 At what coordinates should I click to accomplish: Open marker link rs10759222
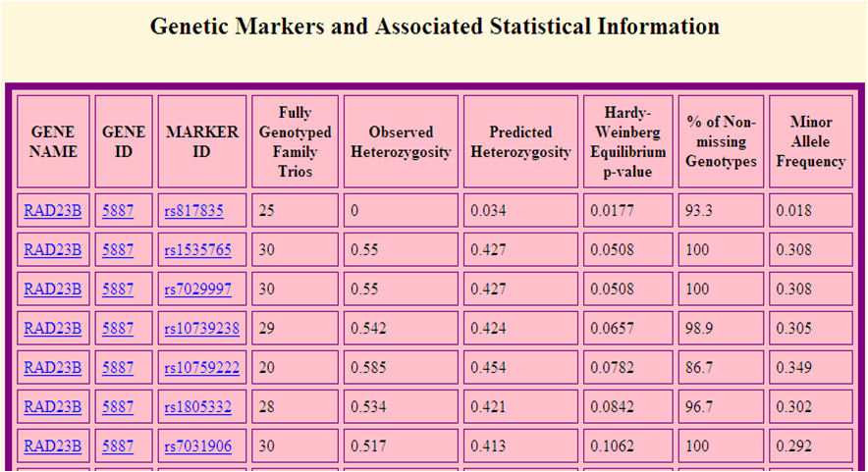point(202,367)
